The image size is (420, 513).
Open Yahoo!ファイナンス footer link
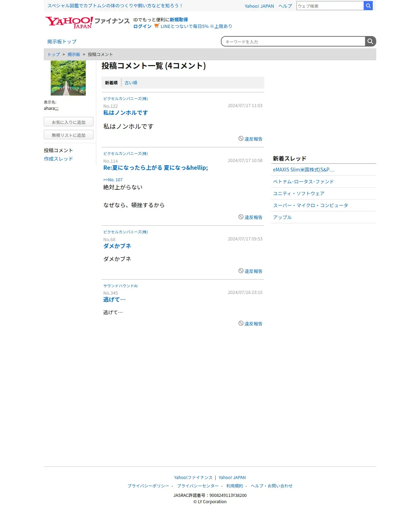click(193, 477)
